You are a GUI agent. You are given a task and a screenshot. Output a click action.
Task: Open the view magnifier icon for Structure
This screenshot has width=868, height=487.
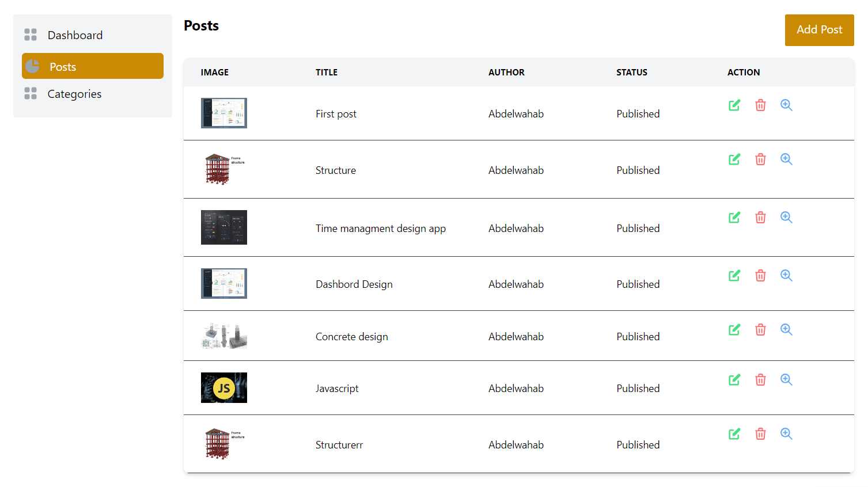click(x=786, y=159)
